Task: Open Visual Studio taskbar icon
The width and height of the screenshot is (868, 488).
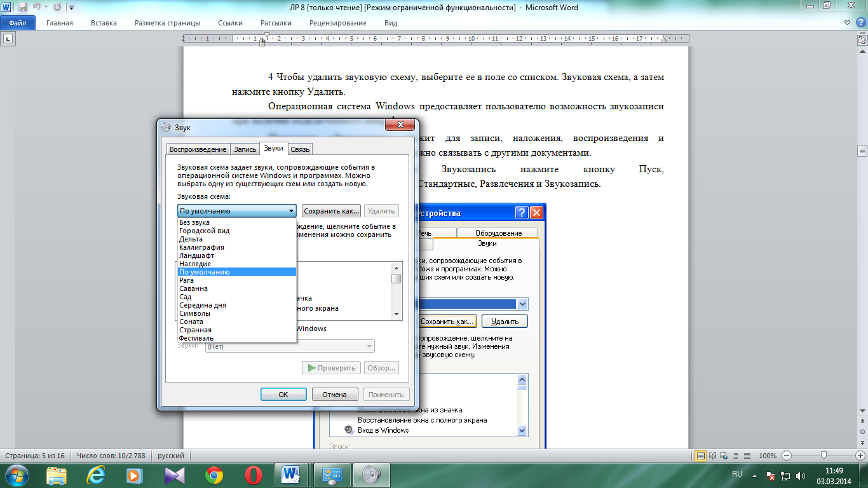Action: click(174, 475)
